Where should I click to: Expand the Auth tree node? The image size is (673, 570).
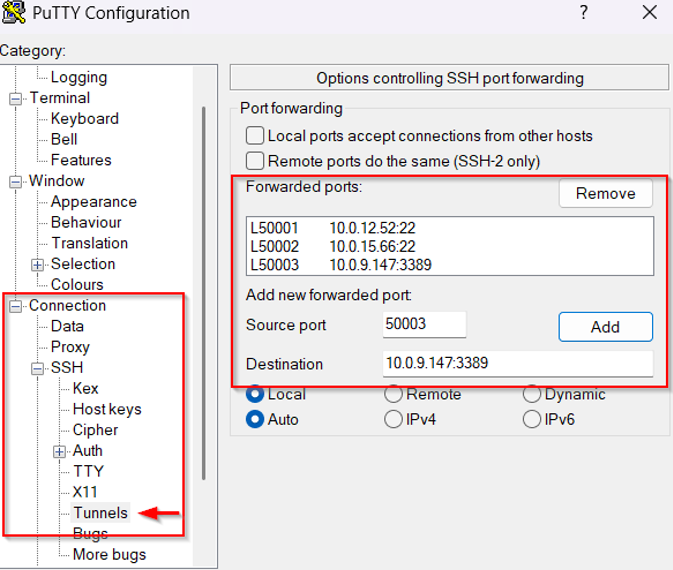pos(60,451)
